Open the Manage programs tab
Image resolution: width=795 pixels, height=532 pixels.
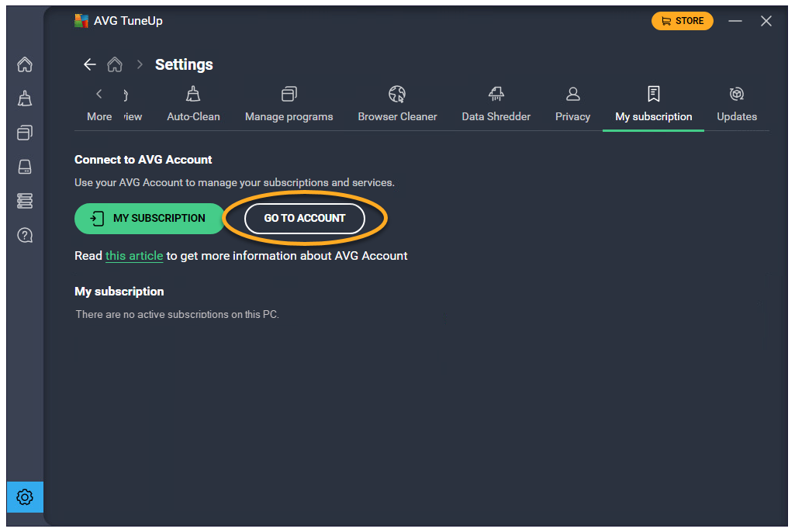click(289, 105)
